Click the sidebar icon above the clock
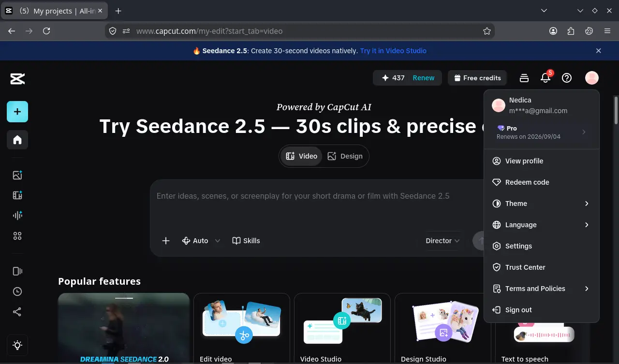This screenshot has height=364, width=619. point(17,271)
